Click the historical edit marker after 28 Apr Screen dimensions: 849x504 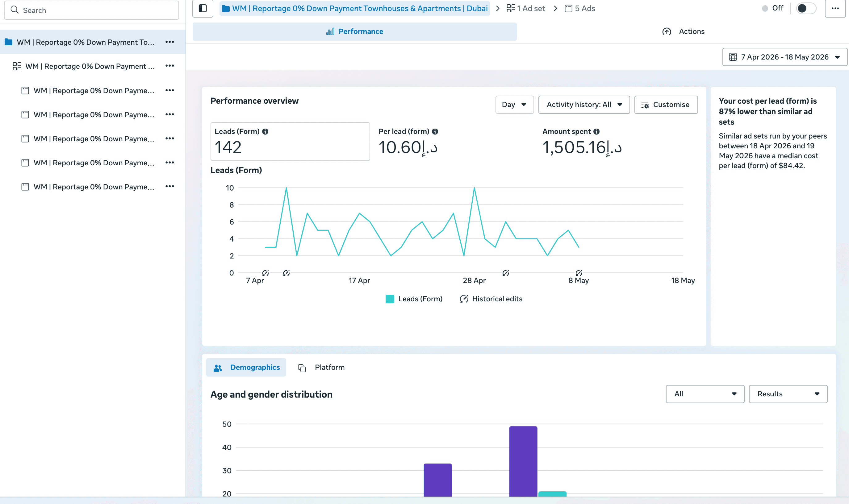(x=506, y=273)
